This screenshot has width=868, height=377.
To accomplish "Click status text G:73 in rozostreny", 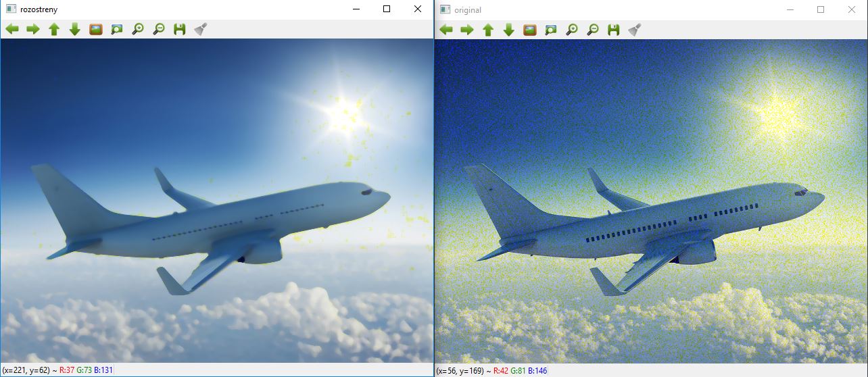I will [x=85, y=370].
